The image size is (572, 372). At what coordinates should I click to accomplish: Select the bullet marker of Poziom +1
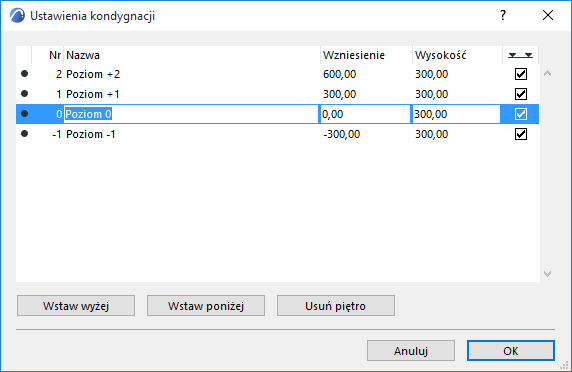pyautogui.click(x=24, y=94)
